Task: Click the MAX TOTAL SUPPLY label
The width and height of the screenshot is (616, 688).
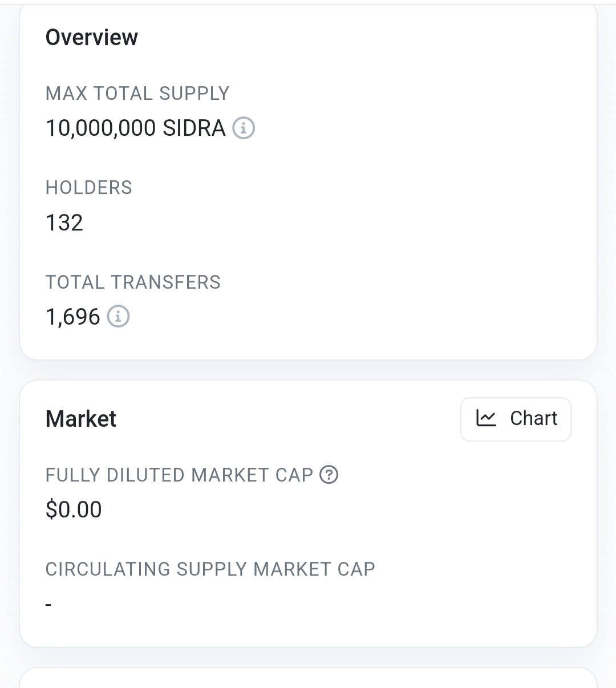Action: click(137, 93)
